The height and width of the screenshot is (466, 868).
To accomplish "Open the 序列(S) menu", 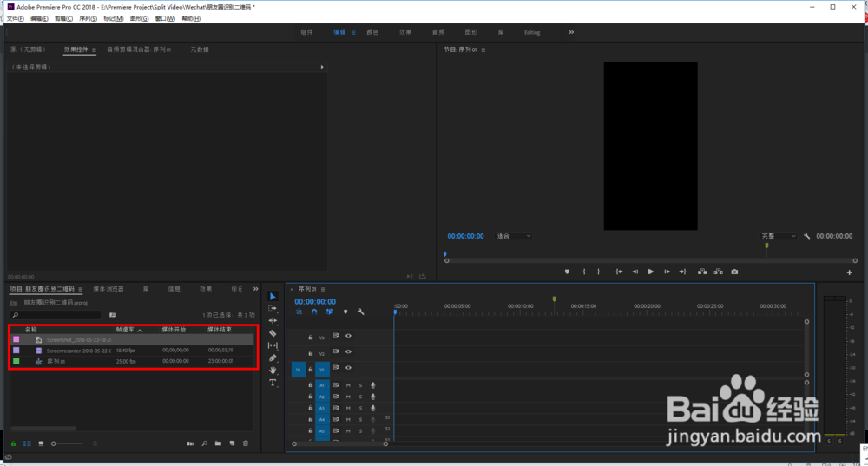I will click(88, 18).
